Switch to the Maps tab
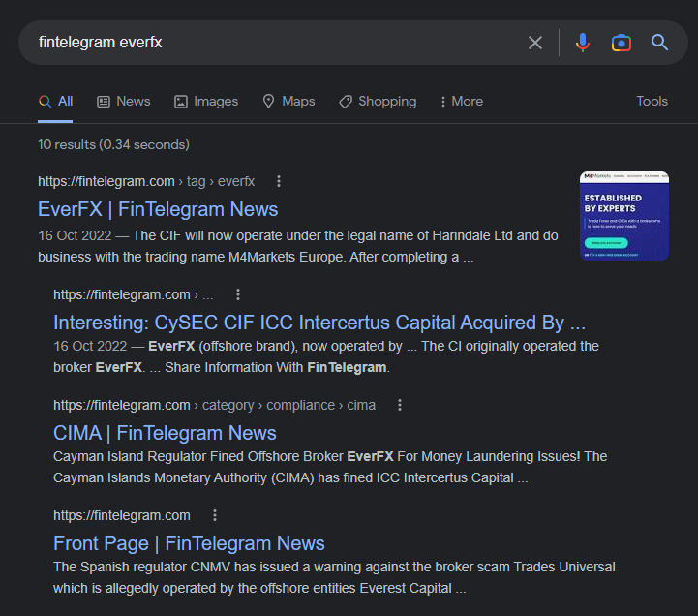Screen dimensions: 698x616 (288, 101)
